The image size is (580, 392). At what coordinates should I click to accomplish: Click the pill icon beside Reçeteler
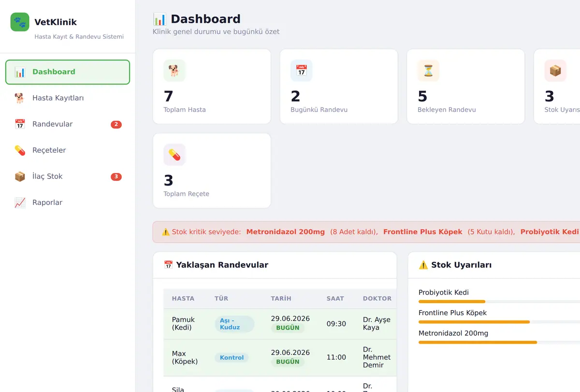pos(20,150)
